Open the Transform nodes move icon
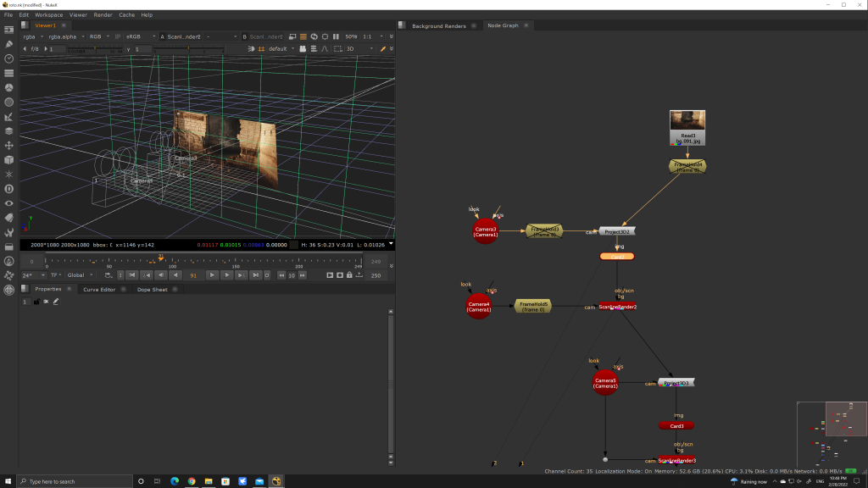Viewport: 868px width, 488px height. 8,146
